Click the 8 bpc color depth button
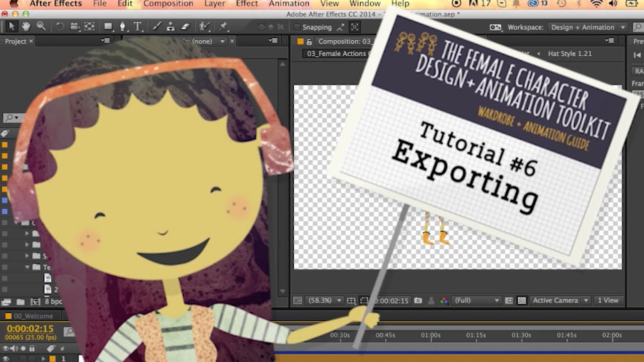Image resolution: width=644 pixels, height=362 pixels. 53,302
